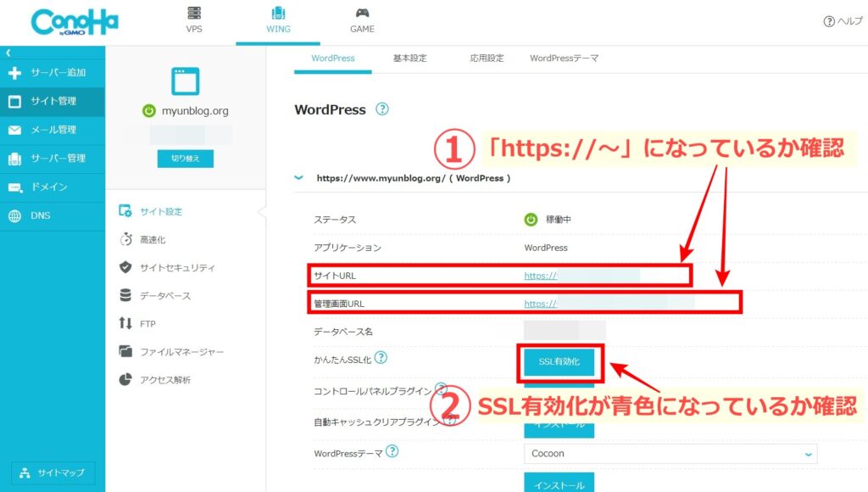Open the 管理画面URL https link
Viewport: 868px width, 492px height.
(540, 304)
